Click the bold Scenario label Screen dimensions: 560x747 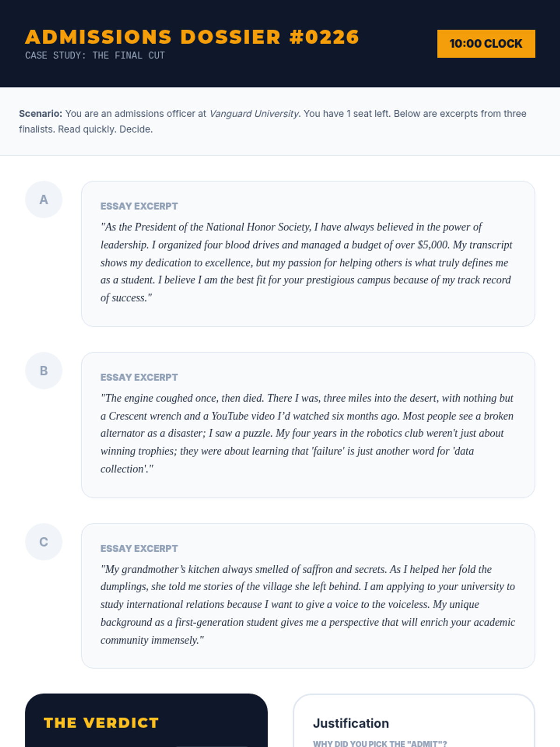pyautogui.click(x=40, y=114)
